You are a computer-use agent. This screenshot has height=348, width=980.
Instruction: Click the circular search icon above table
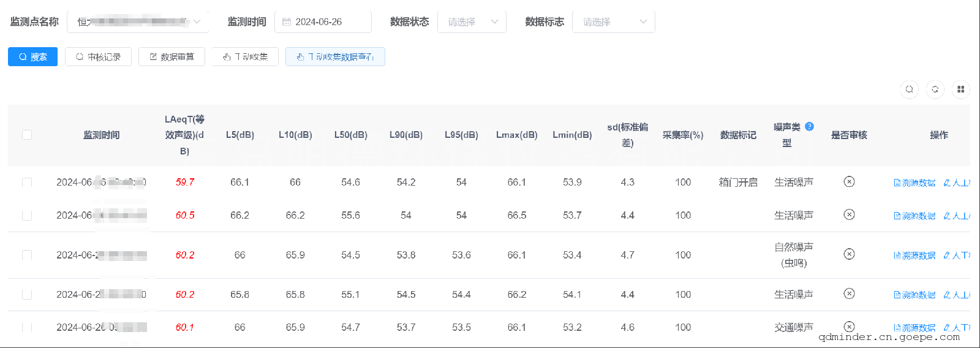pyautogui.click(x=909, y=89)
